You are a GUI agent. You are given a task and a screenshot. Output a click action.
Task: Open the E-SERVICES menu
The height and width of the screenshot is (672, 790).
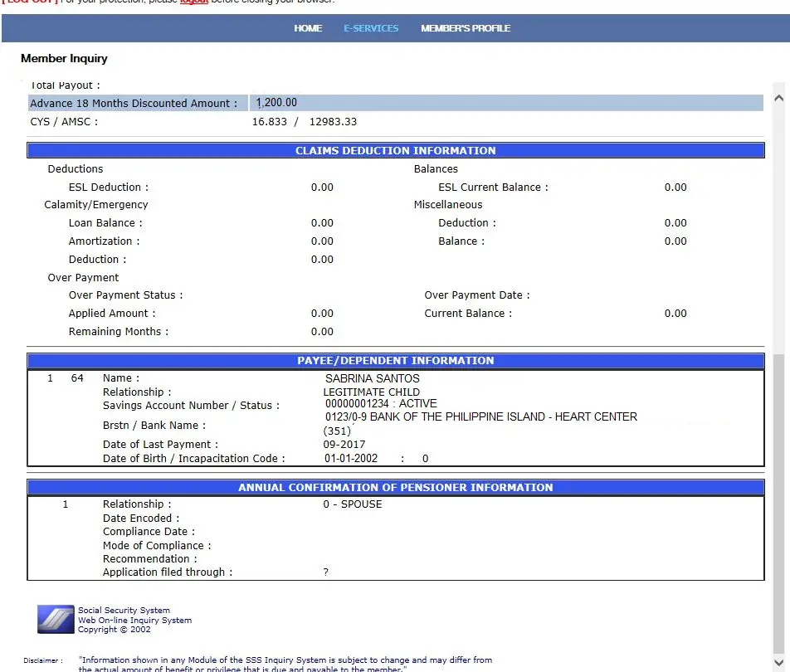tap(371, 28)
